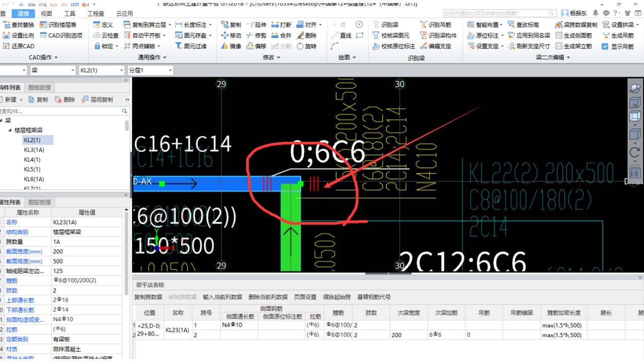This screenshot has height=362, width=644.
Task: Click the help search input field
Action: tap(499, 13)
